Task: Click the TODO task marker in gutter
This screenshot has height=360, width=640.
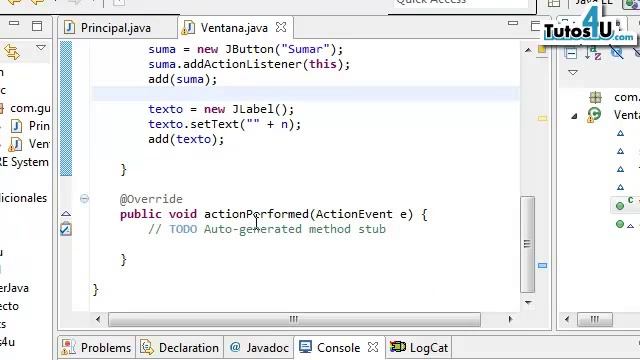Action: 66,229
